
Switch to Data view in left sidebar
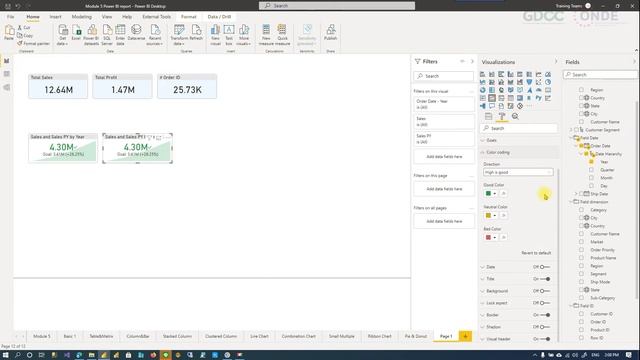click(7, 74)
